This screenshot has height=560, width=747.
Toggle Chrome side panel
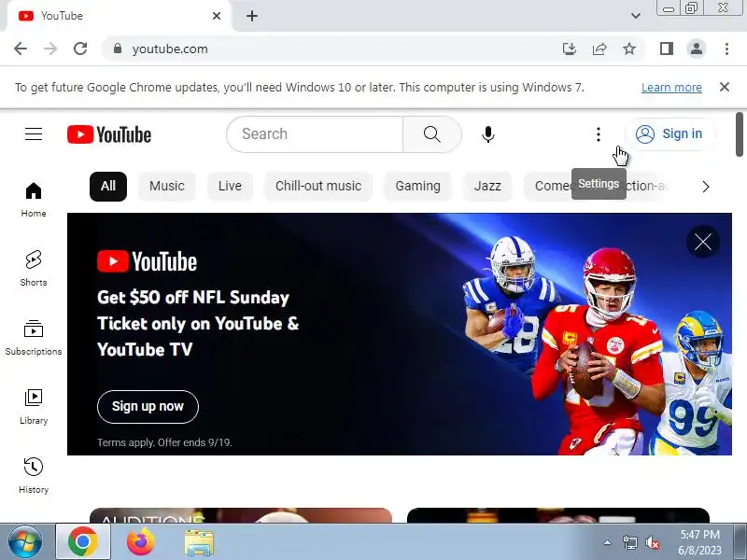667,49
